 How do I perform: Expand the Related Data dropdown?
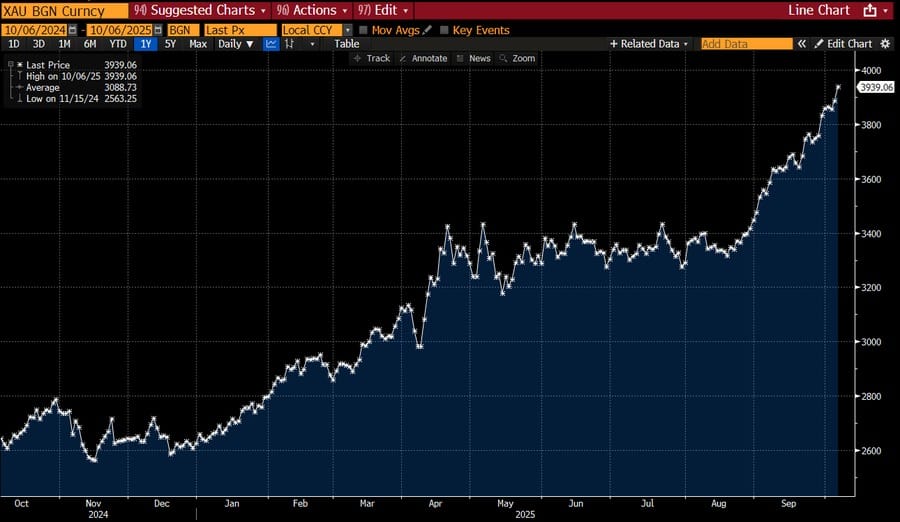tap(650, 44)
